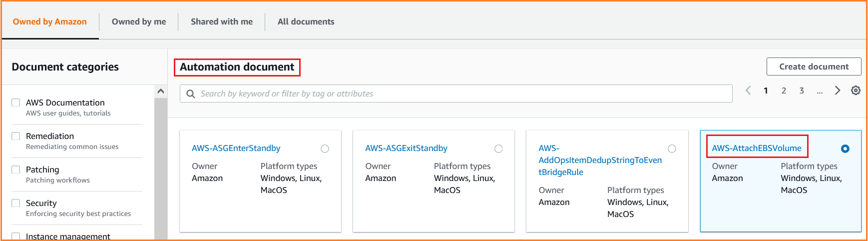
Task: Select AWS-AddOpsItemDedupStringToEventBridgeRule radio button
Action: tap(672, 148)
